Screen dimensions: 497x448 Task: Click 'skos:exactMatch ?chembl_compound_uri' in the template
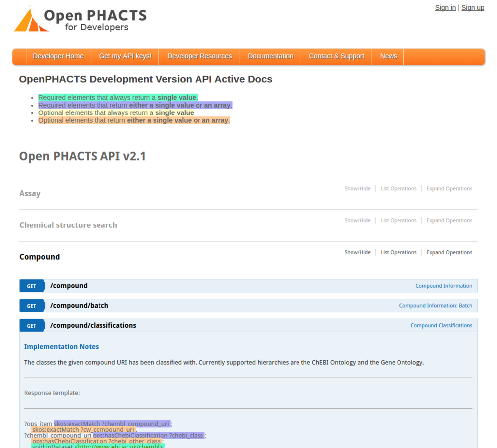[x=112, y=424]
